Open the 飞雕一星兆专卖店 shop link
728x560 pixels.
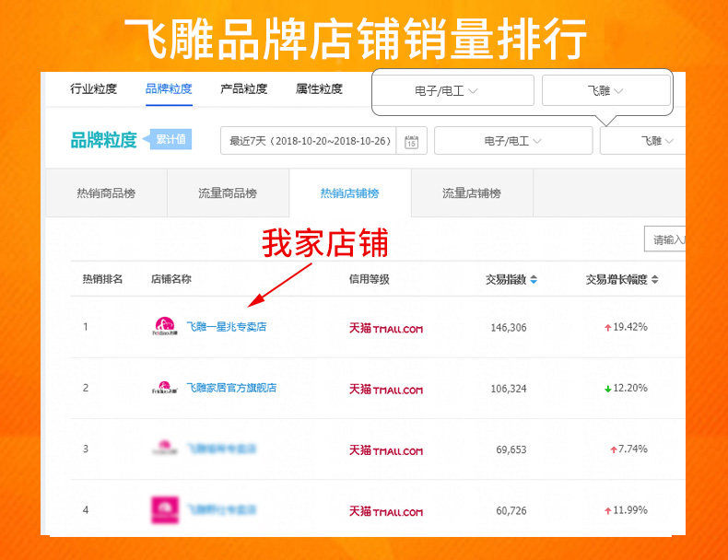click(x=227, y=327)
